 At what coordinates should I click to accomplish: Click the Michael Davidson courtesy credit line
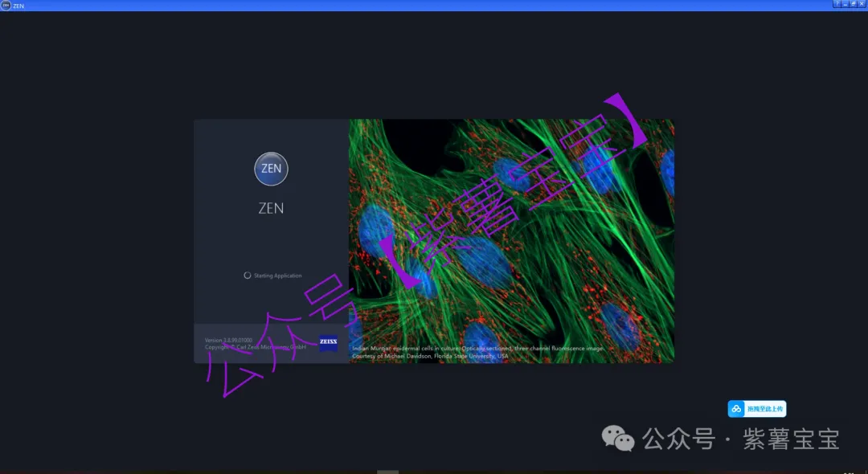click(x=430, y=356)
